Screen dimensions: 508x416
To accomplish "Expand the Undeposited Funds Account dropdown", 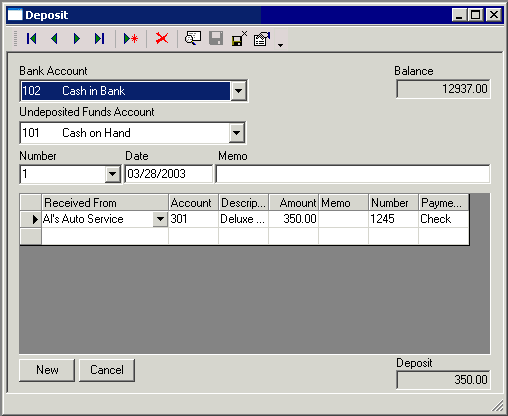I will 236,133.
